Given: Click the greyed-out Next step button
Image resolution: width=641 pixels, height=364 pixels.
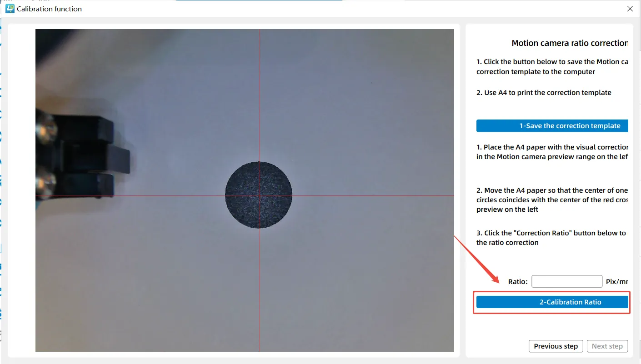Looking at the screenshot, I should tap(607, 346).
